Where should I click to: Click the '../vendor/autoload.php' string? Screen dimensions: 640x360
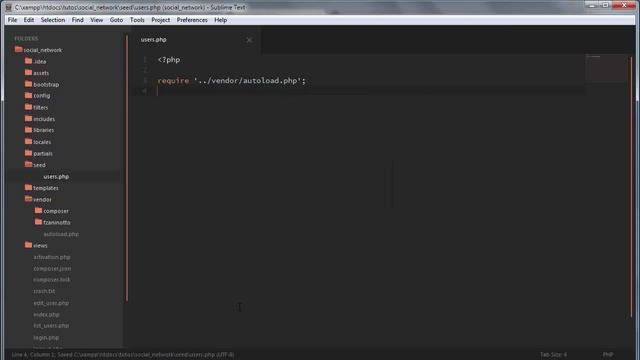[248, 80]
